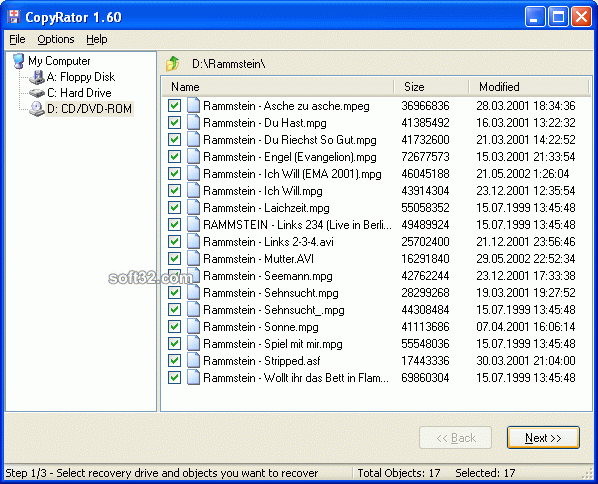Uncheck the Engel (Evangelion).mpg checkbox
This screenshot has width=598, height=484.
[x=174, y=156]
